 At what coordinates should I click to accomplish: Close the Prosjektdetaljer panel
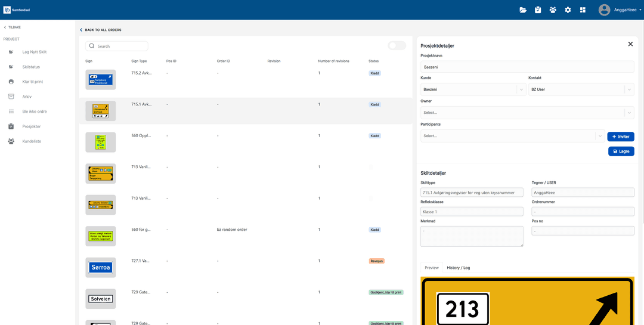click(x=630, y=44)
